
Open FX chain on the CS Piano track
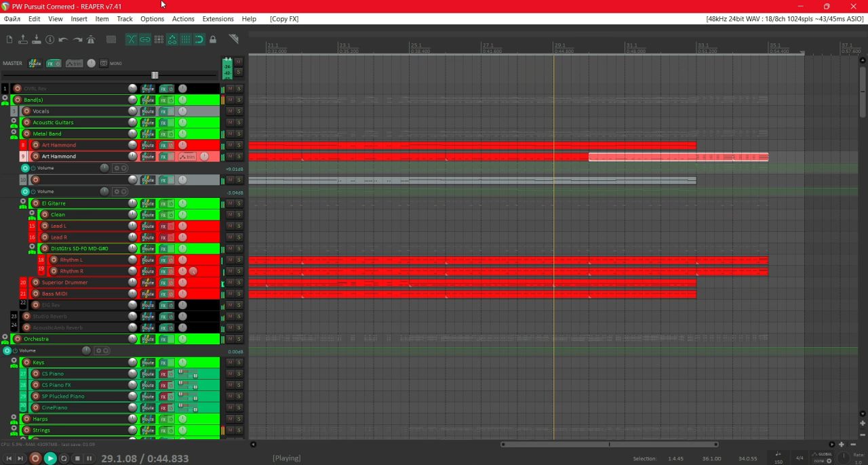[x=163, y=374]
